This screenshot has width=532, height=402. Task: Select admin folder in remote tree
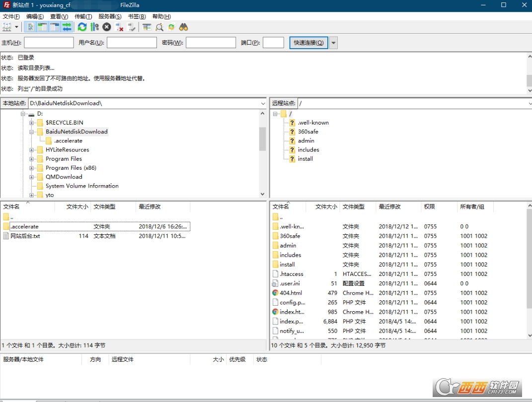click(x=306, y=140)
